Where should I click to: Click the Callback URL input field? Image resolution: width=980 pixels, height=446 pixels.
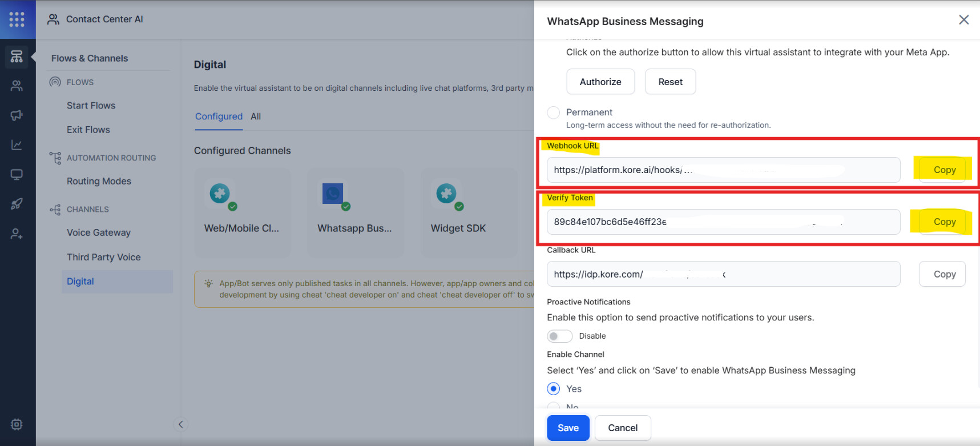[x=723, y=274]
